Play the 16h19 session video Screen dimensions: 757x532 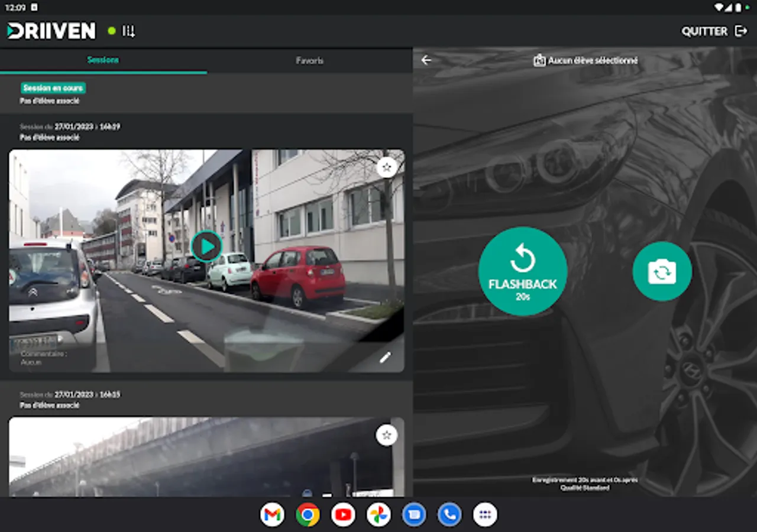tap(206, 246)
